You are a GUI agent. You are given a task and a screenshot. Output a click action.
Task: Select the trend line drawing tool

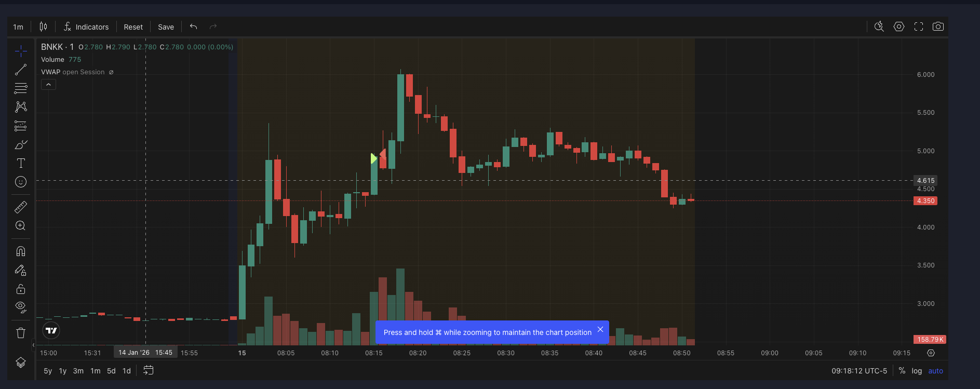coord(21,70)
